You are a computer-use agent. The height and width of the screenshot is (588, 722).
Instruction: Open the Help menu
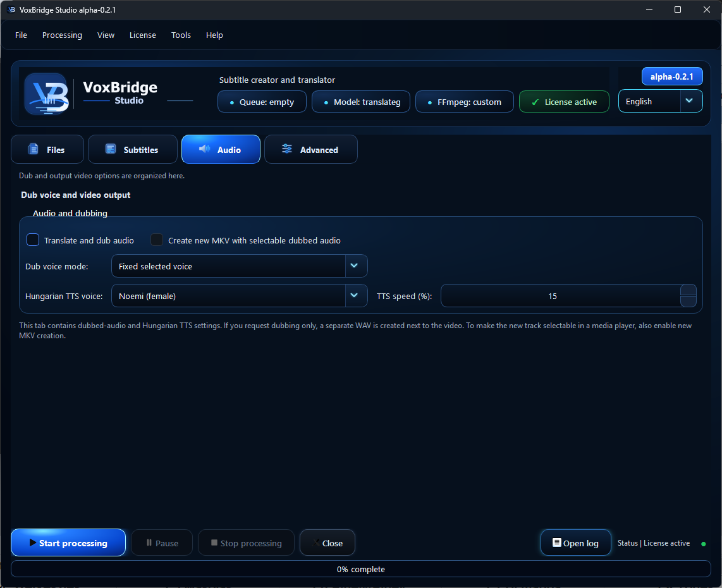point(214,35)
